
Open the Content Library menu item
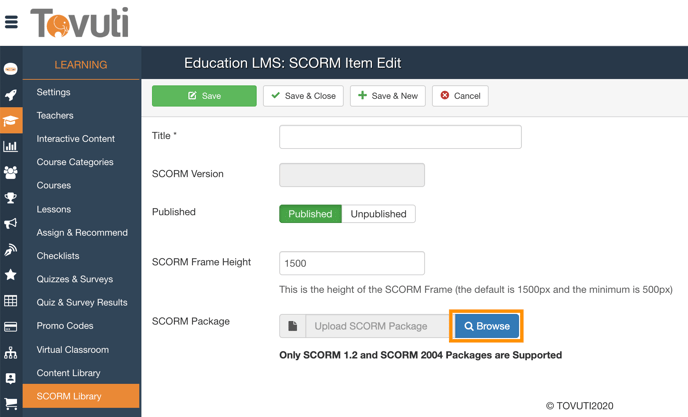(68, 373)
